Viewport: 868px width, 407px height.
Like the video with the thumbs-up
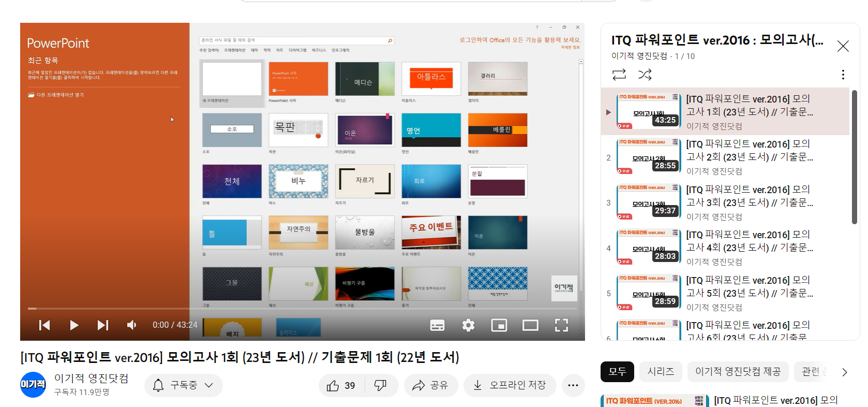click(341, 385)
